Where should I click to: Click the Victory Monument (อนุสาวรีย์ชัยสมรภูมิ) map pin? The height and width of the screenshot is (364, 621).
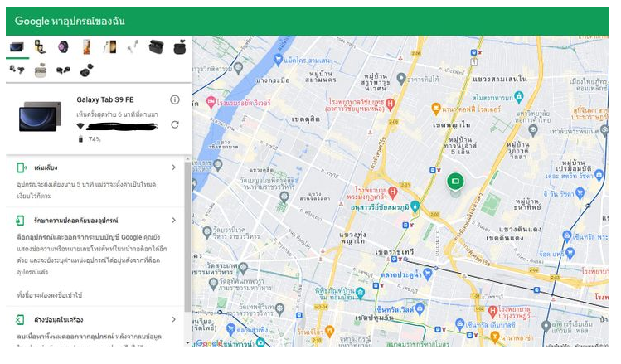pyautogui.click(x=415, y=206)
